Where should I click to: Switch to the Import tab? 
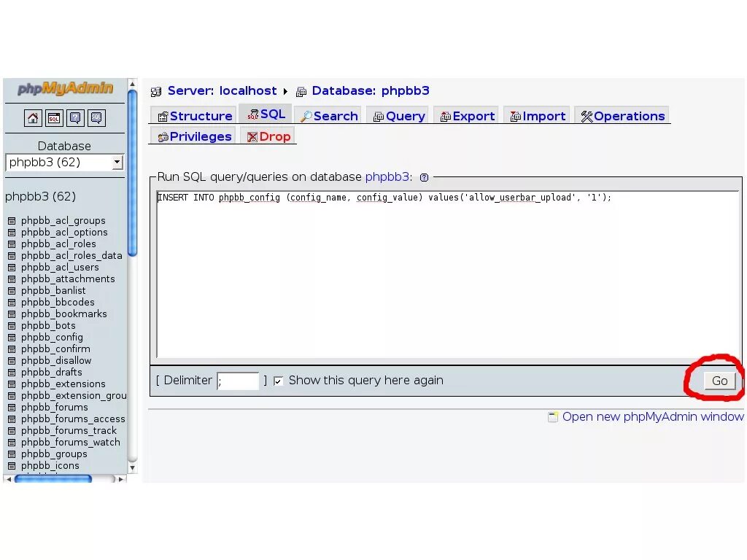[x=538, y=116]
